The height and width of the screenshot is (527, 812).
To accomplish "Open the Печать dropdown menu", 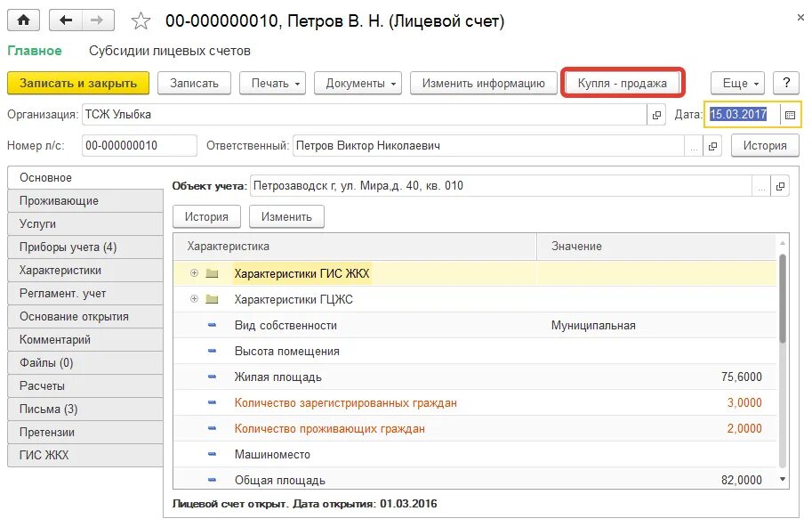I will (x=272, y=83).
